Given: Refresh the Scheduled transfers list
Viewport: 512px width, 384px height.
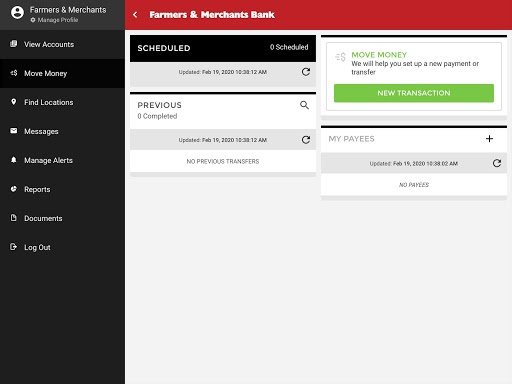Looking at the screenshot, I should point(306,72).
